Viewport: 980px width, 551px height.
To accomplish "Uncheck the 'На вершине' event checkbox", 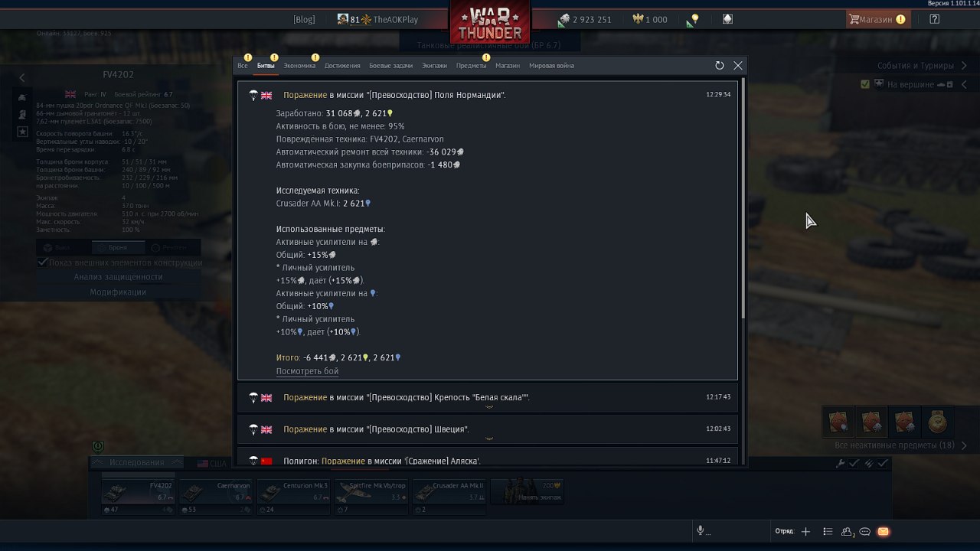I will 865,84.
